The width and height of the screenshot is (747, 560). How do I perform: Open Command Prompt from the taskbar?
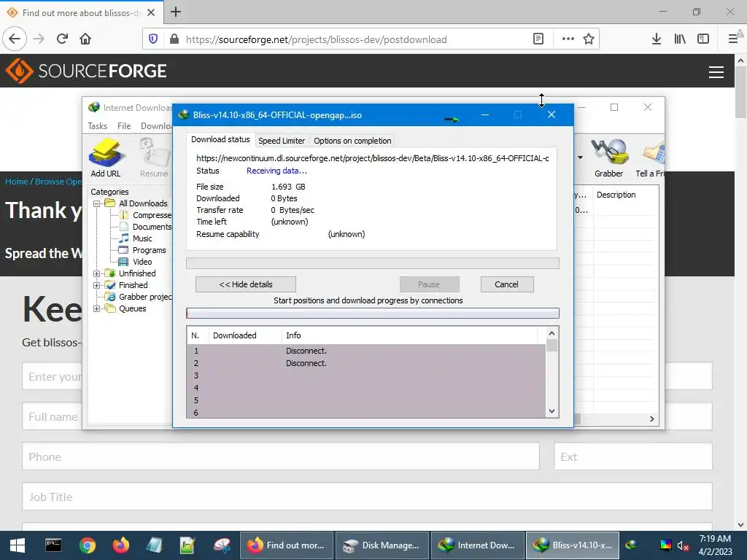click(53, 545)
